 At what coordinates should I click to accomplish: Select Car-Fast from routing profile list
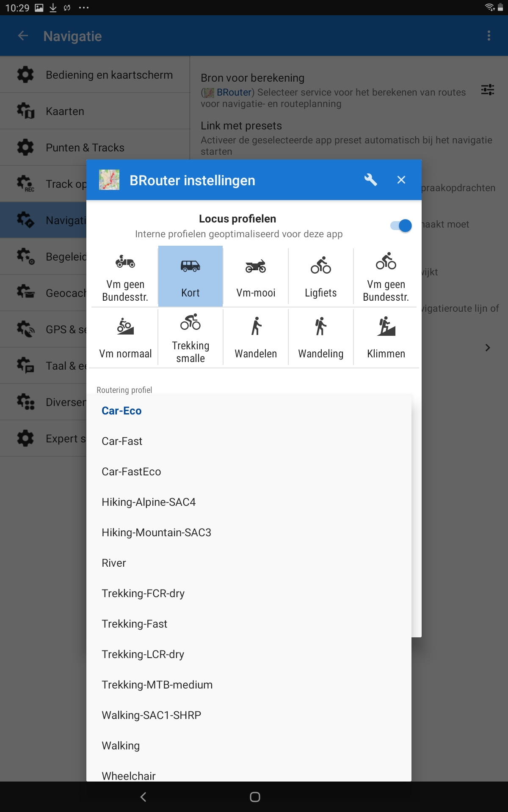[122, 441]
